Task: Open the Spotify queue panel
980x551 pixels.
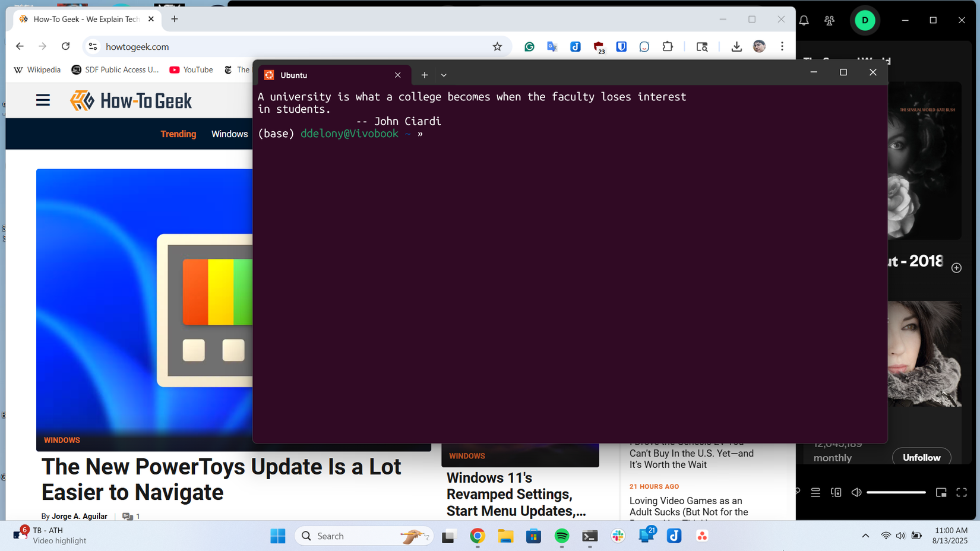Action: [815, 492]
